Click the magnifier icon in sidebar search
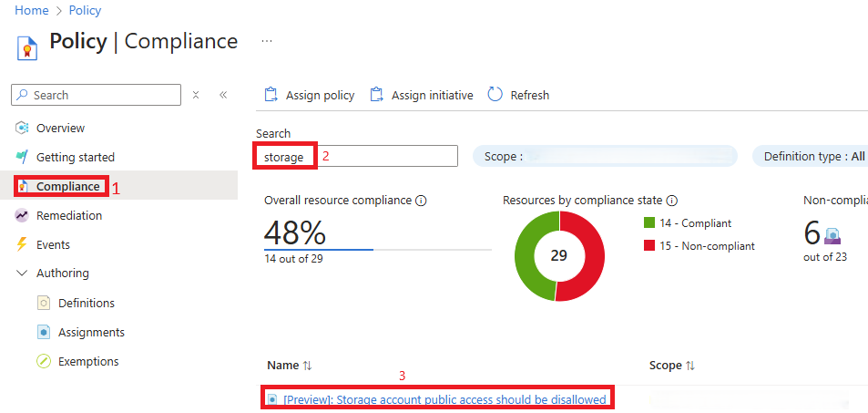Image resolution: width=868 pixels, height=413 pixels. click(x=22, y=95)
